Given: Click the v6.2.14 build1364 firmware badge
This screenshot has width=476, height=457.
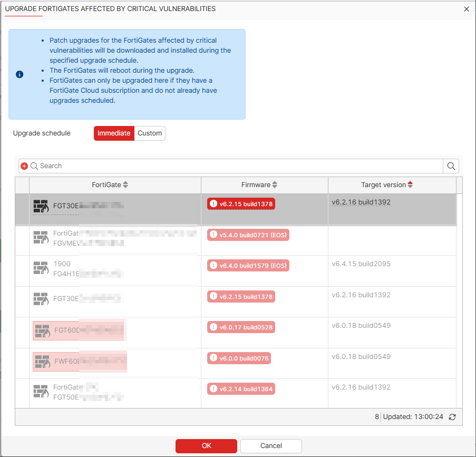Looking at the screenshot, I should click(241, 388).
